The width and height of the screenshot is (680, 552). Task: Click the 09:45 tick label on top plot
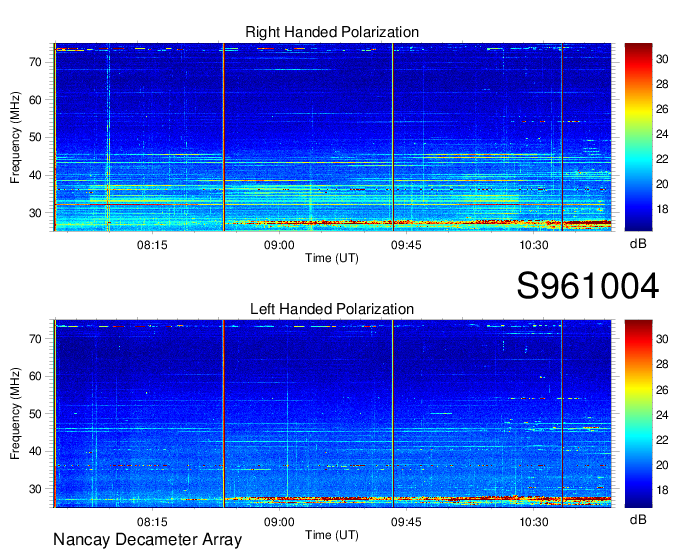coord(406,245)
